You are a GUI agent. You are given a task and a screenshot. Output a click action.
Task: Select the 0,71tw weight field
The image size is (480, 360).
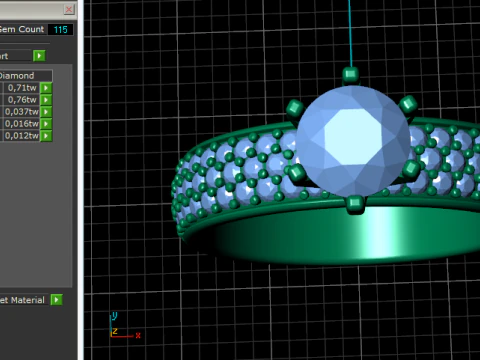[21, 88]
